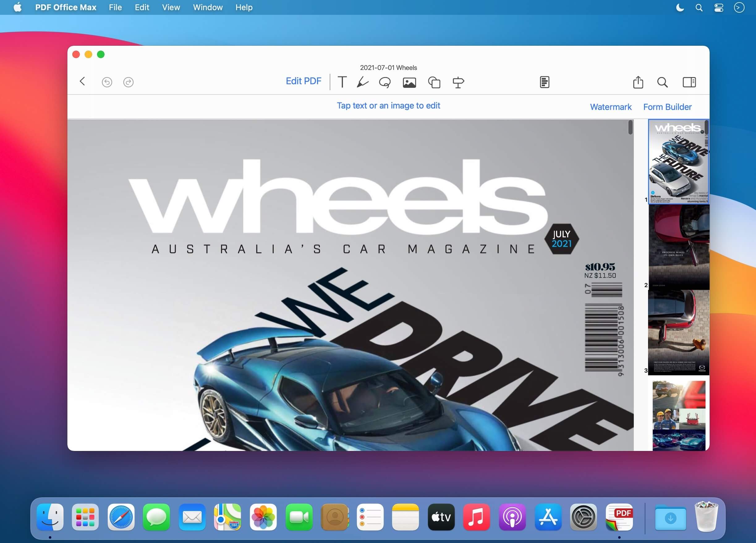
Task: Select the pen markup tool
Action: (362, 82)
